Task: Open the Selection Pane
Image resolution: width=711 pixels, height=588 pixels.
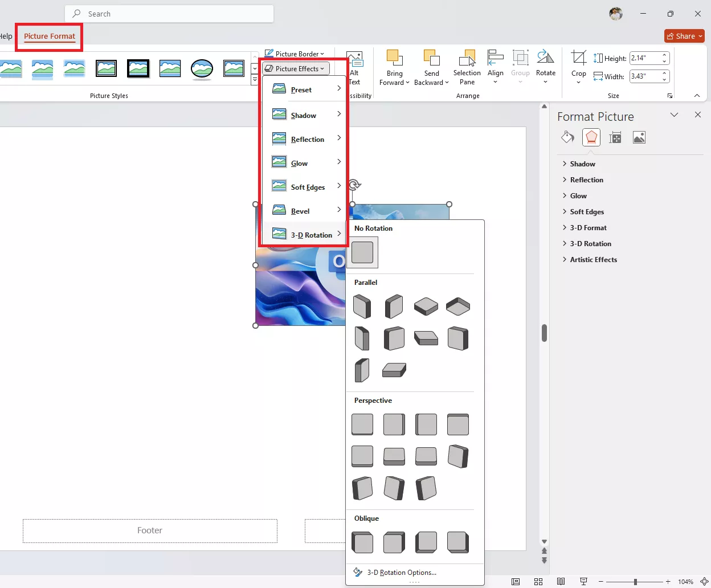Action: tap(467, 68)
